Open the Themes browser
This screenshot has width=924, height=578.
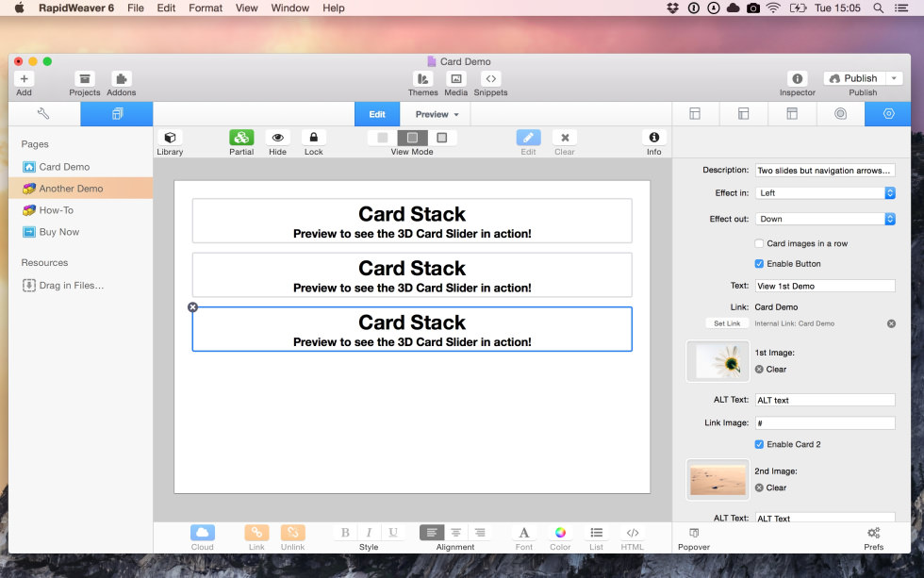tap(422, 79)
